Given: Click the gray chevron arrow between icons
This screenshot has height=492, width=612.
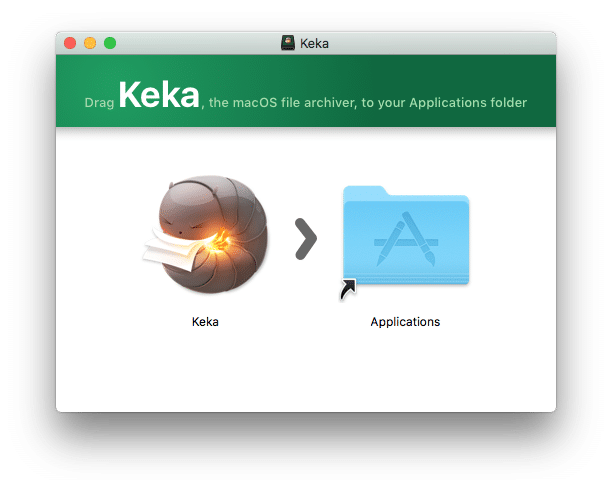Looking at the screenshot, I should pyautogui.click(x=306, y=239).
